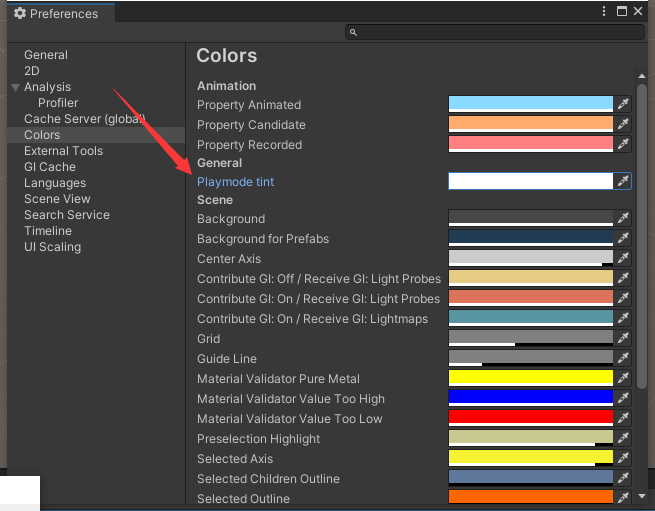
Task: Use eyedropper for Property Recorded
Action: 623,144
